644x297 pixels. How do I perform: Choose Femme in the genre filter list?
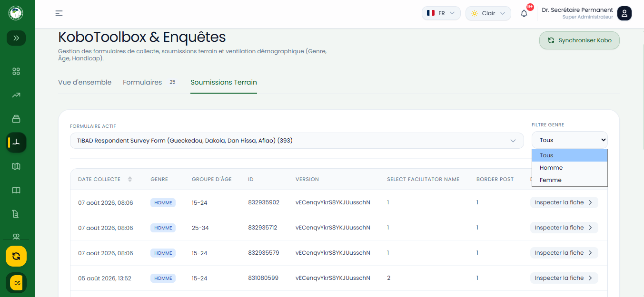pos(570,180)
